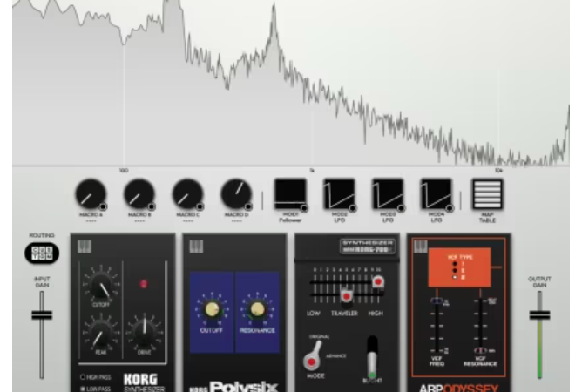582x392 pixels.
Task: Click the Macro D knob
Action: click(x=236, y=193)
